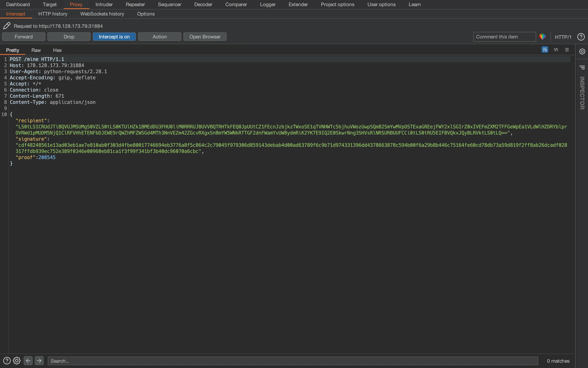Go to the Dashboard tab
Viewport: 588px width, 368px height.
(18, 4)
